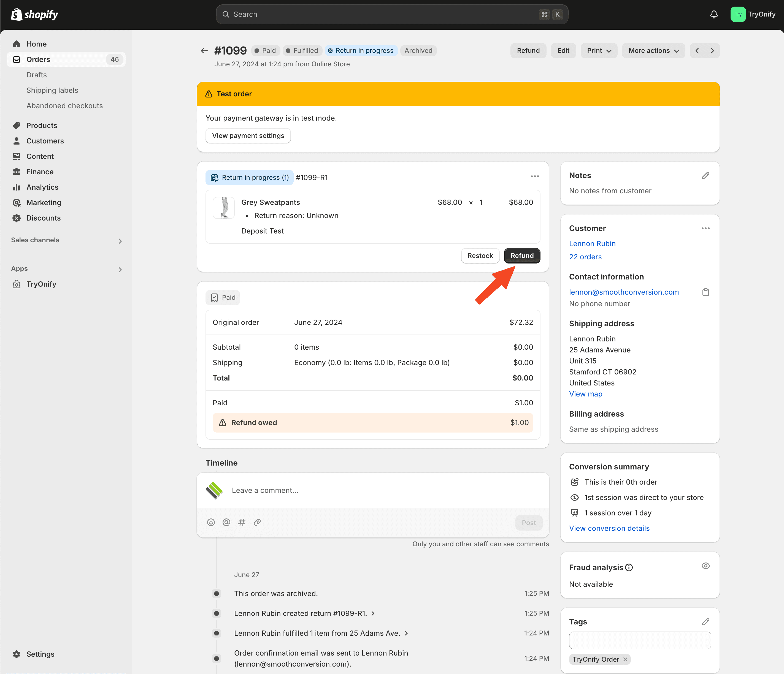
Task: Open View conversion details link
Action: pyautogui.click(x=609, y=528)
